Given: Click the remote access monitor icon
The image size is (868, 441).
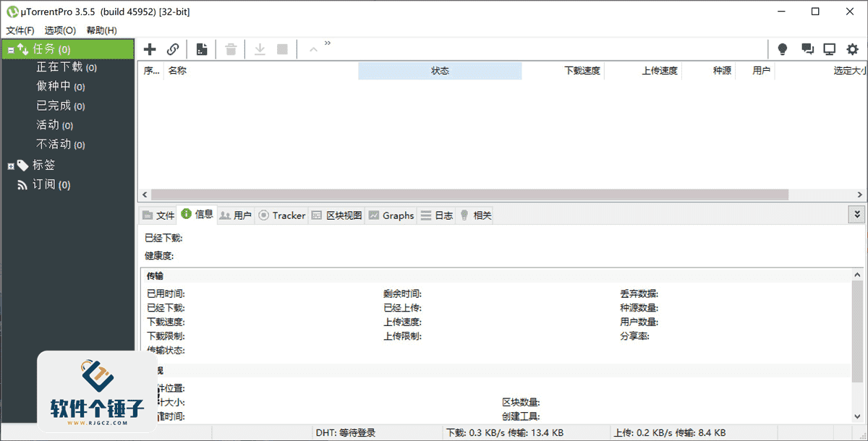Looking at the screenshot, I should [830, 49].
